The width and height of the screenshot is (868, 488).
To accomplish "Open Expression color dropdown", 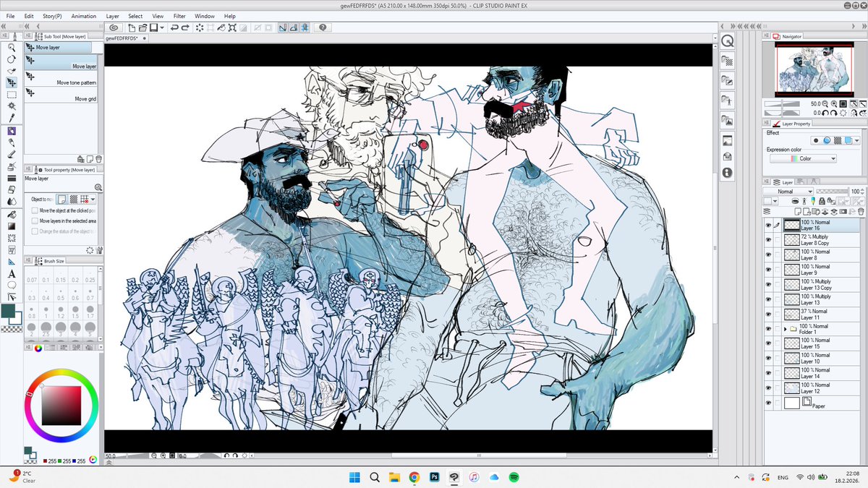I will coord(804,158).
